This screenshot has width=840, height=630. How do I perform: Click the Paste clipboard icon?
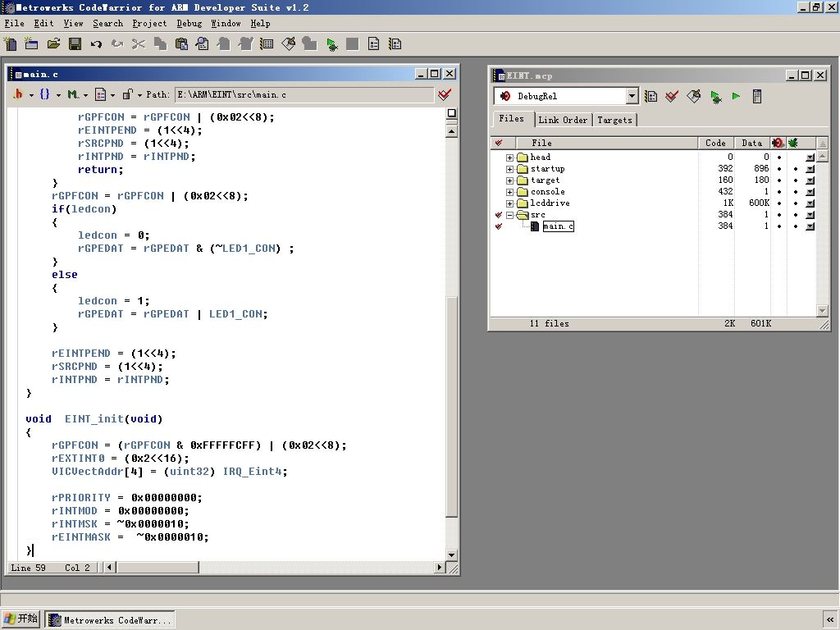point(181,44)
